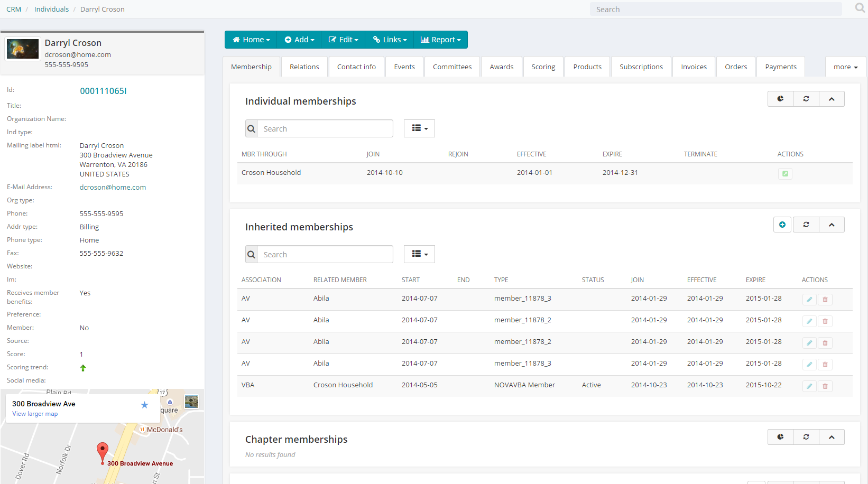Delete the NOVAVBA Member inherited membership
The image size is (868, 484).
click(825, 386)
